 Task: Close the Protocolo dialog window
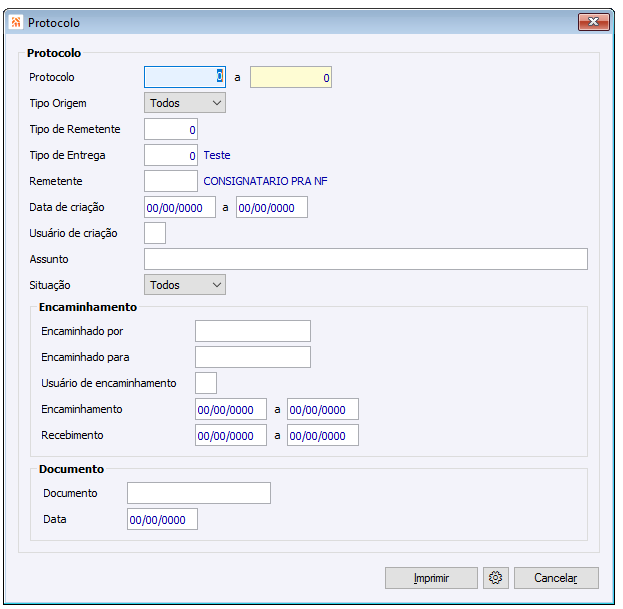pyautogui.click(x=594, y=22)
